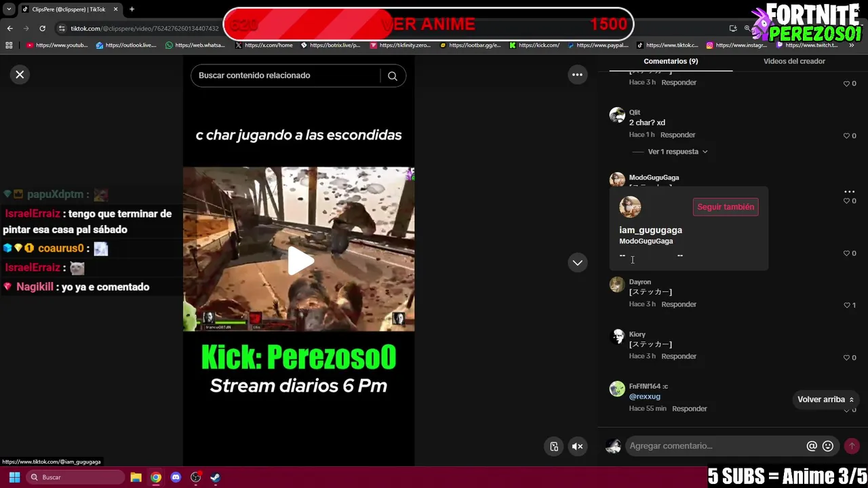Open the WhatsApp web bookmark
Image resolution: width=868 pixels, height=488 pixels.
click(x=195, y=45)
